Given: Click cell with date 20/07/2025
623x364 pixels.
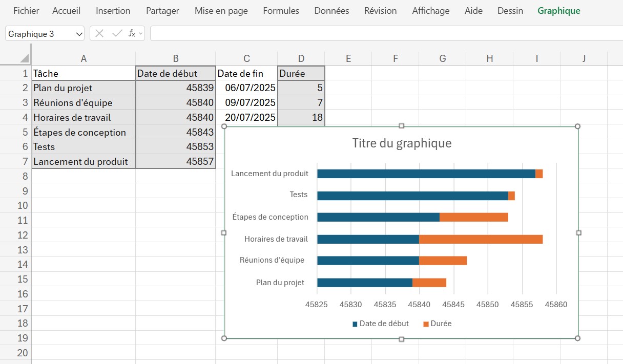Looking at the screenshot, I should tap(246, 117).
